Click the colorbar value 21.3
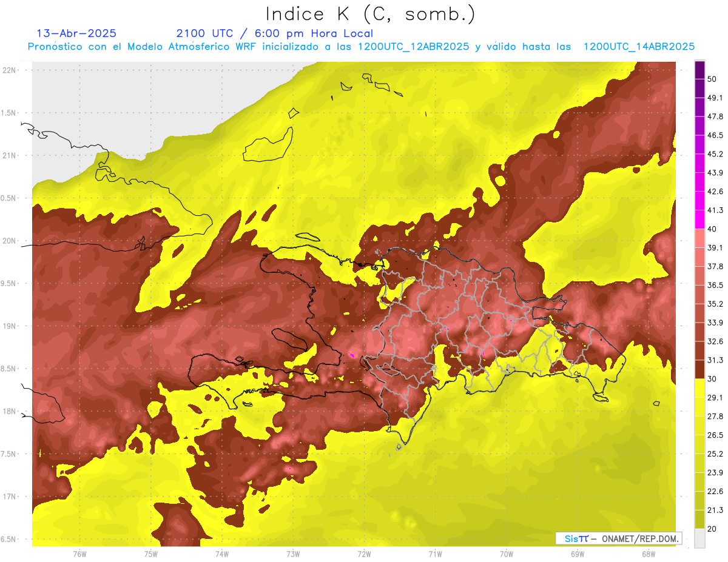The image size is (728, 562). pyautogui.click(x=715, y=510)
